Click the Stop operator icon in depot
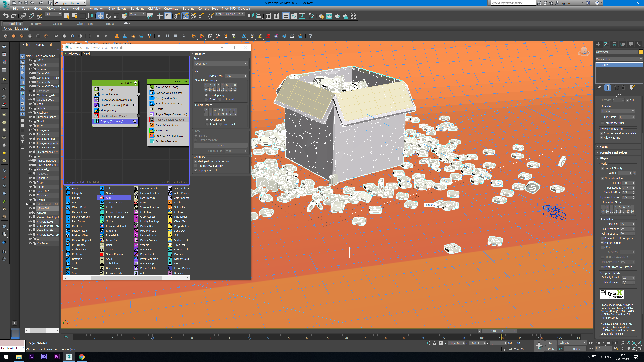 [102, 198]
